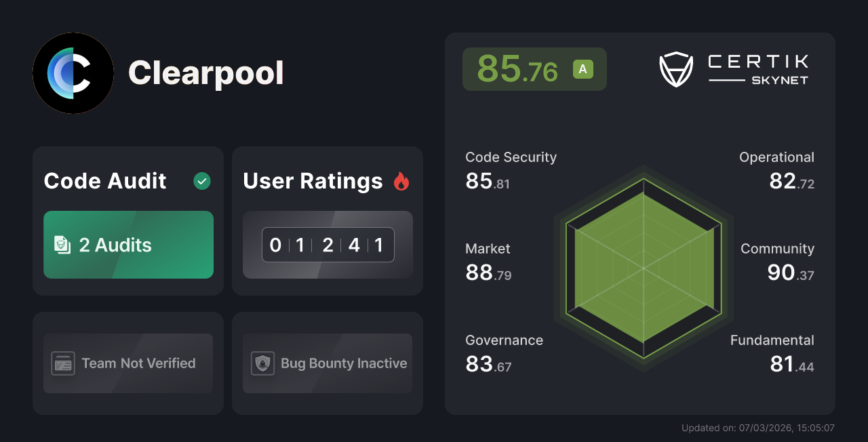
Task: Select the Team Not Verified ID badge icon
Action: [63, 363]
